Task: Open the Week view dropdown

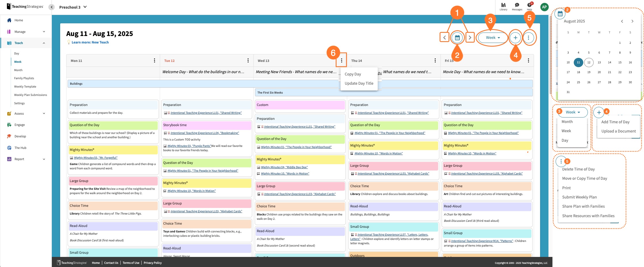Action: 493,38
